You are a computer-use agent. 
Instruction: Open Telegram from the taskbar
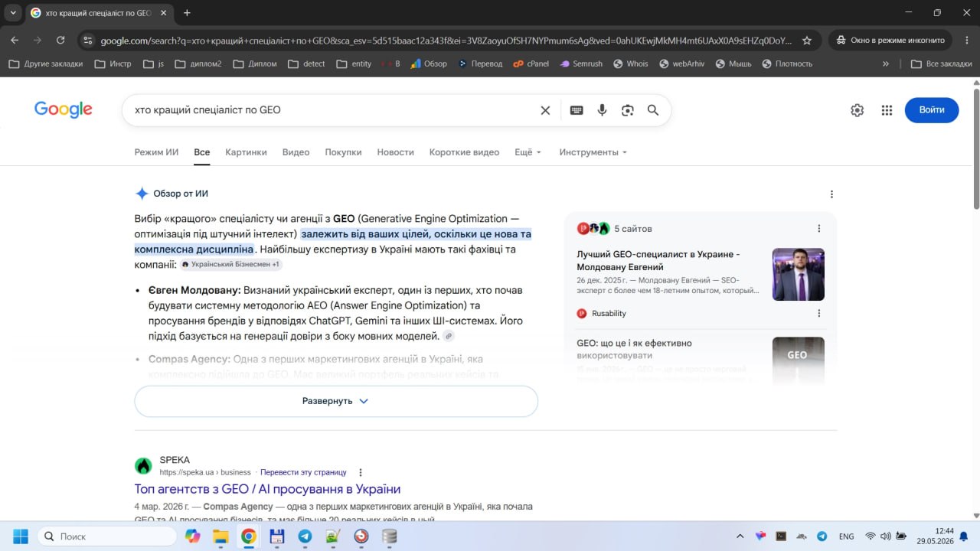click(x=305, y=536)
